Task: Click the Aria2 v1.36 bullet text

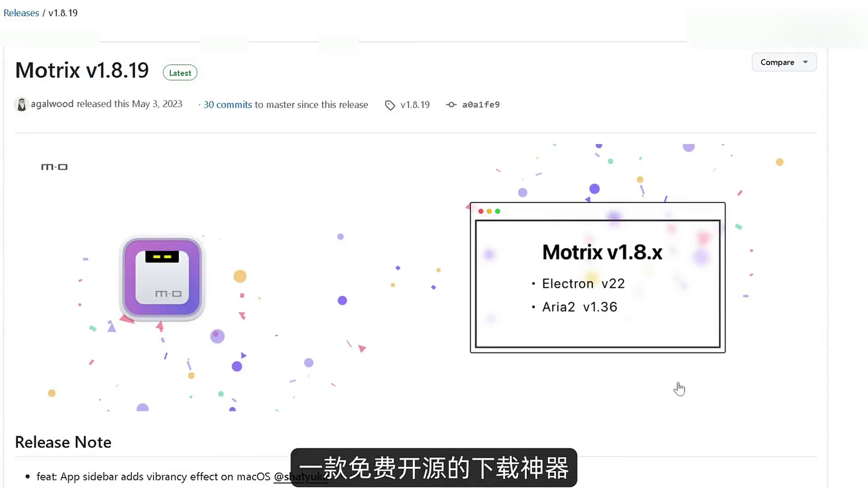Action: [x=580, y=307]
